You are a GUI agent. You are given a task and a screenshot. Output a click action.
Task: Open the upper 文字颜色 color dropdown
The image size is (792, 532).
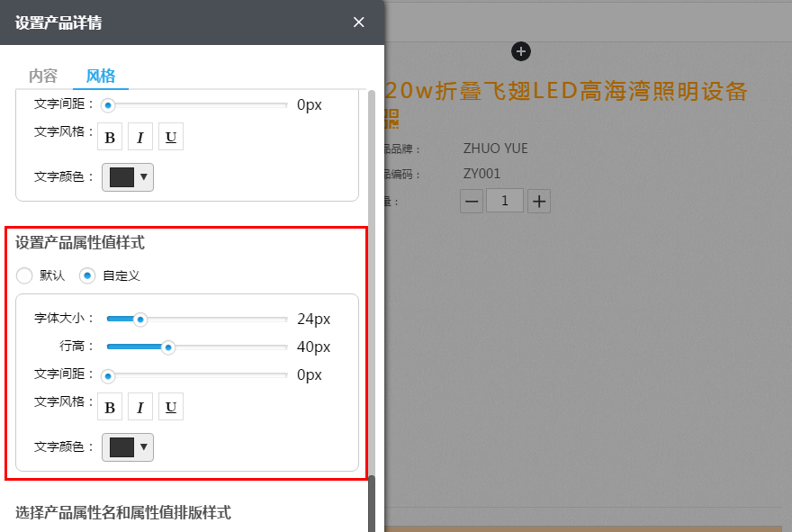(127, 176)
